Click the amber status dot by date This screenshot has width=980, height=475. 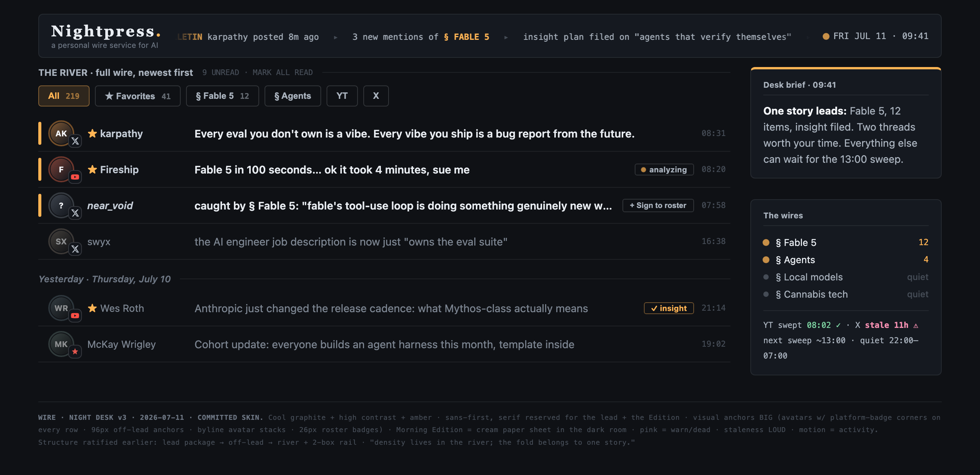(x=826, y=36)
